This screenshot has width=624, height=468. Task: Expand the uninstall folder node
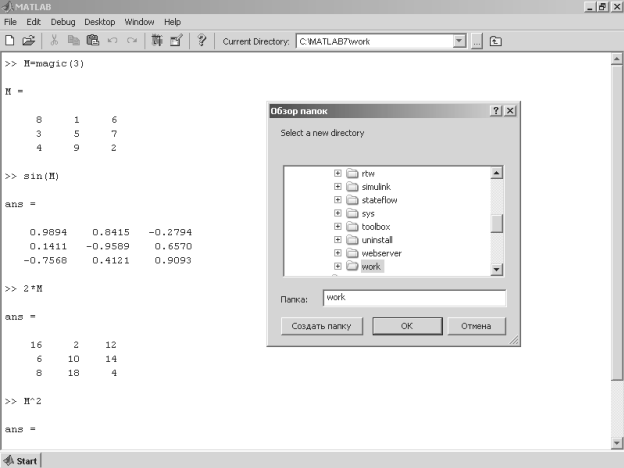337,240
